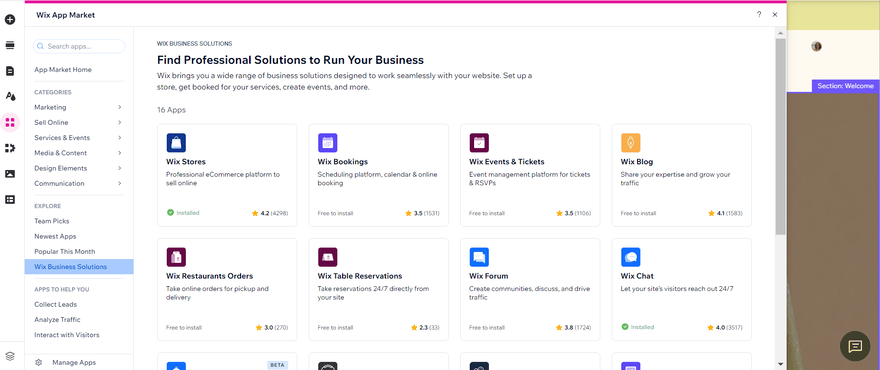The image size is (880, 370).
Task: Click the Wix Bookings calendar icon
Action: (327, 143)
